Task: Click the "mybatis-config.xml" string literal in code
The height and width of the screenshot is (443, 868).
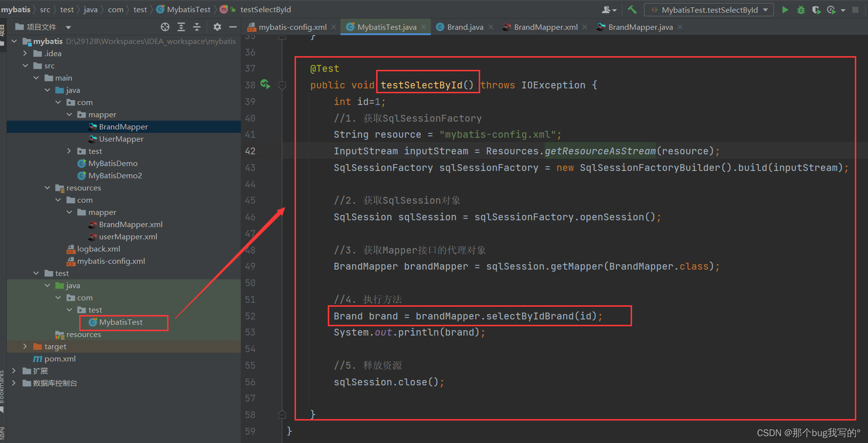Action: pos(497,134)
